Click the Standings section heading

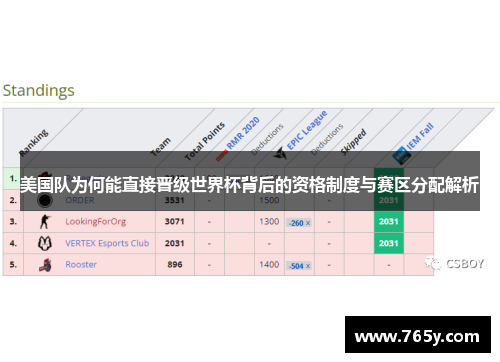[x=39, y=90]
